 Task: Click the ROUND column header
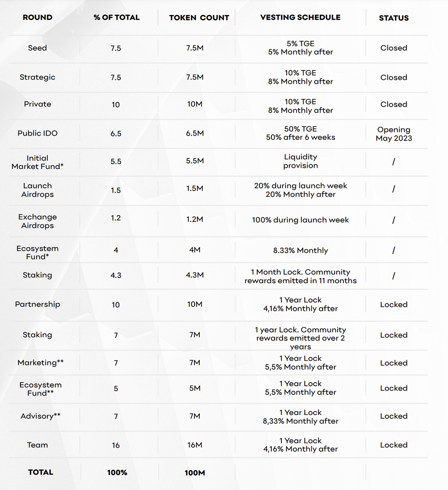37,18
